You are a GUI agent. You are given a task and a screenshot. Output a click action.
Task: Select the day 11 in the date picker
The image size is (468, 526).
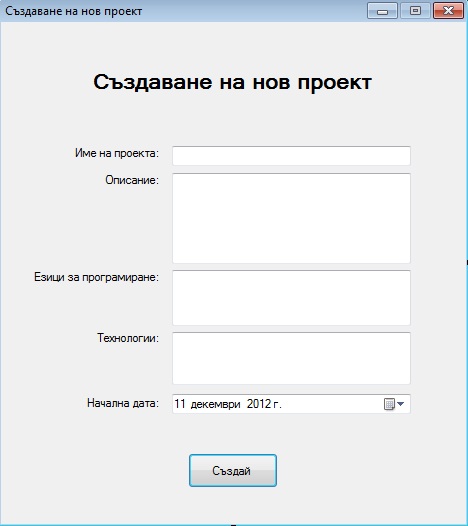[x=180, y=404]
